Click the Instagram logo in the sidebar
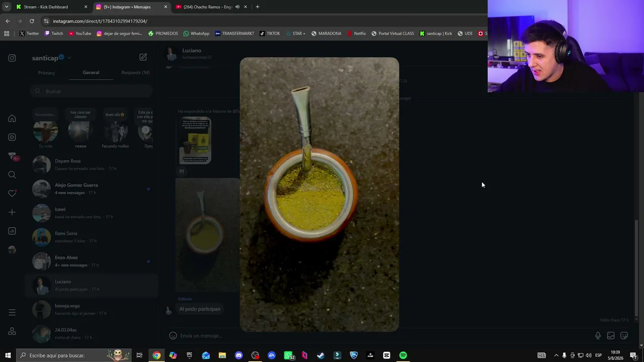The height and width of the screenshot is (362, 644). click(x=12, y=58)
